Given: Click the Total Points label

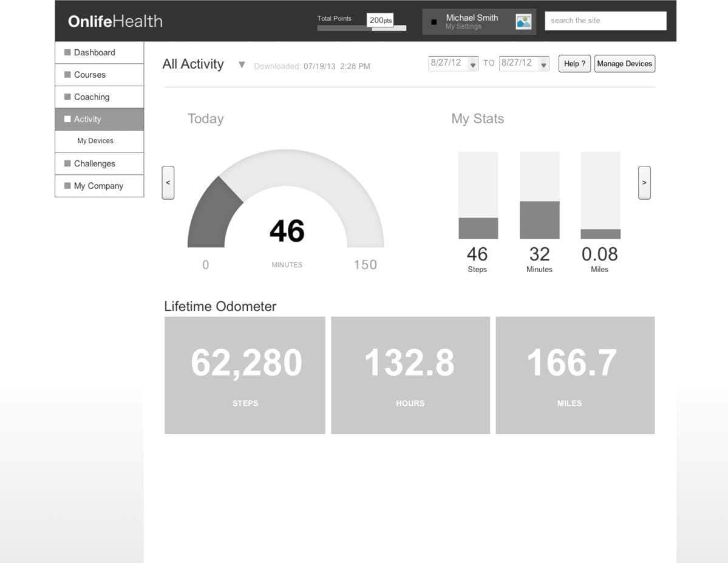Looking at the screenshot, I should 335,19.
